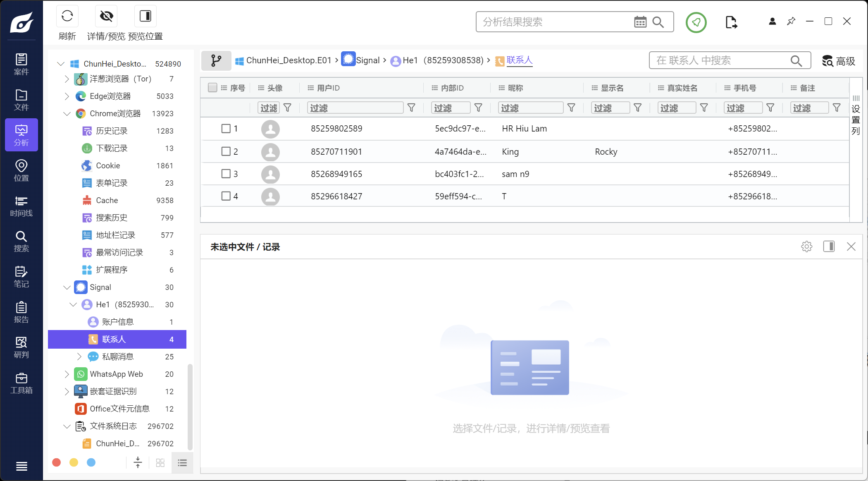The height and width of the screenshot is (481, 868).
Task: Click the filter funnel for 头像 column
Action: (x=288, y=108)
